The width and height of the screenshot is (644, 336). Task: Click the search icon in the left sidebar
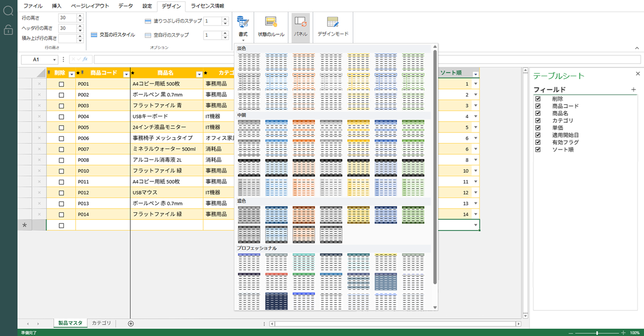(x=8, y=11)
